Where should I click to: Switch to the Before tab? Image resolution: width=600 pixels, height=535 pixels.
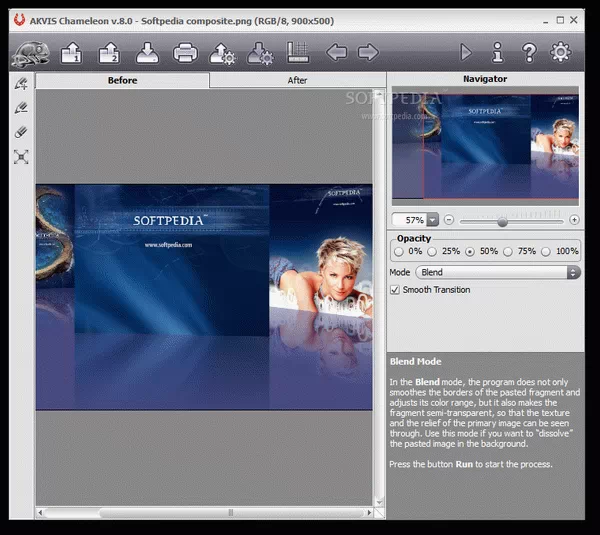click(122, 80)
